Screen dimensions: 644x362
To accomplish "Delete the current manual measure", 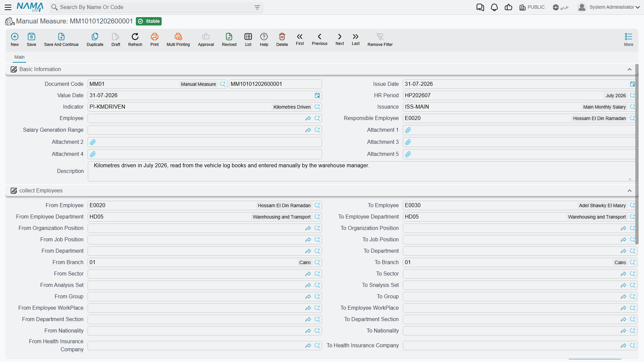I will pos(282,39).
